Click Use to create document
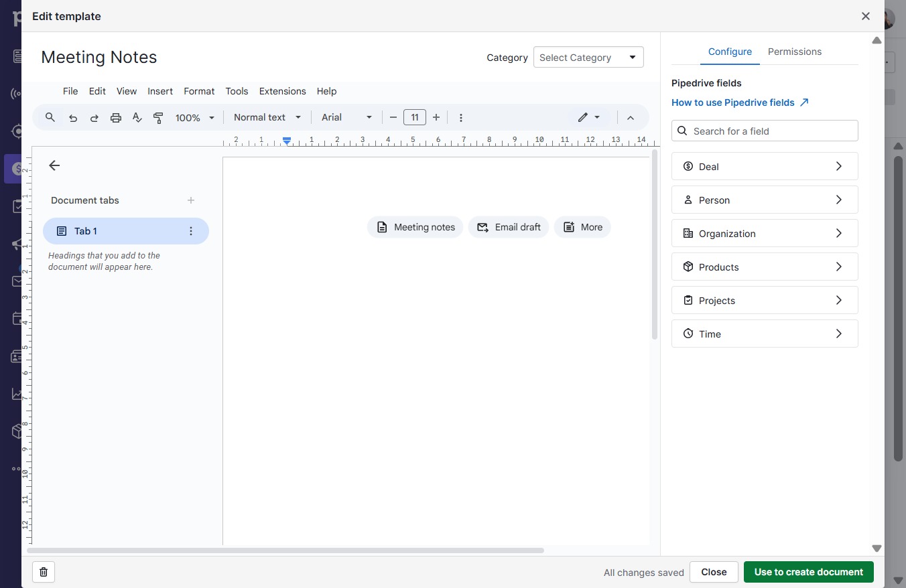The height and width of the screenshot is (588, 906). [x=809, y=572]
